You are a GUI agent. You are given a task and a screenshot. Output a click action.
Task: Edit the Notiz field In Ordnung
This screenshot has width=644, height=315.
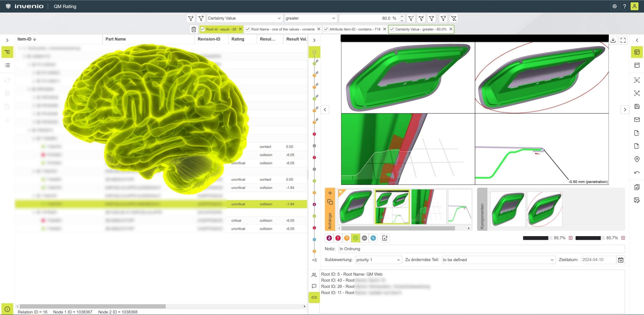click(x=481, y=249)
